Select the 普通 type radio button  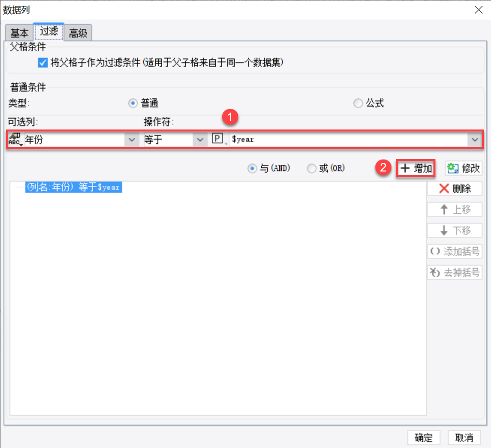point(133,103)
